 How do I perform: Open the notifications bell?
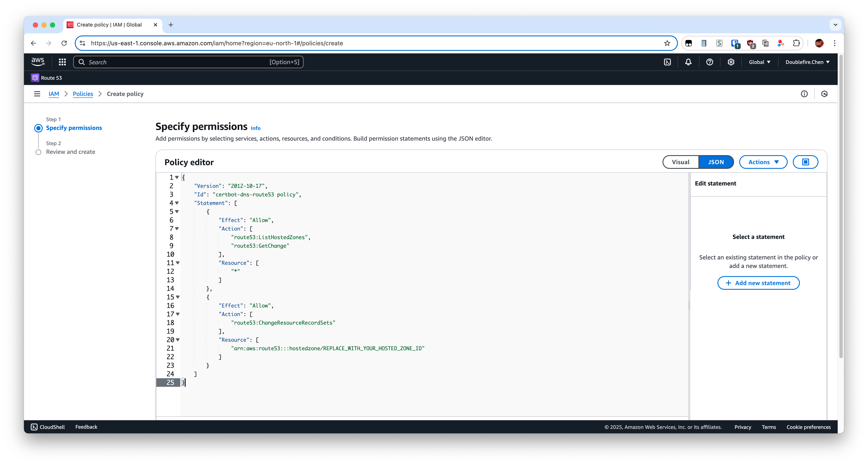tap(688, 62)
